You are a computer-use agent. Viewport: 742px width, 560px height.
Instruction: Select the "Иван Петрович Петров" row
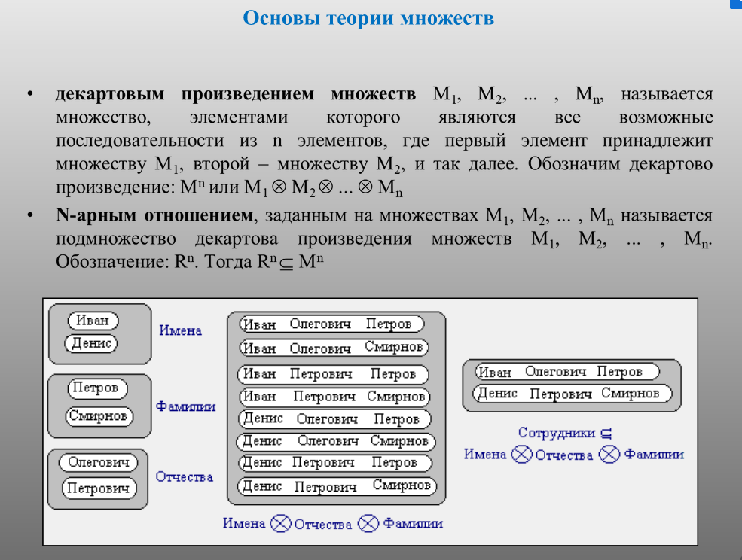click(333, 374)
